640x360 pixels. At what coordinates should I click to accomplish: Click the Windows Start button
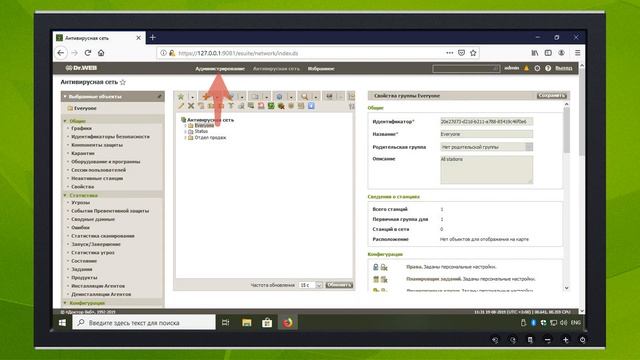62,323
